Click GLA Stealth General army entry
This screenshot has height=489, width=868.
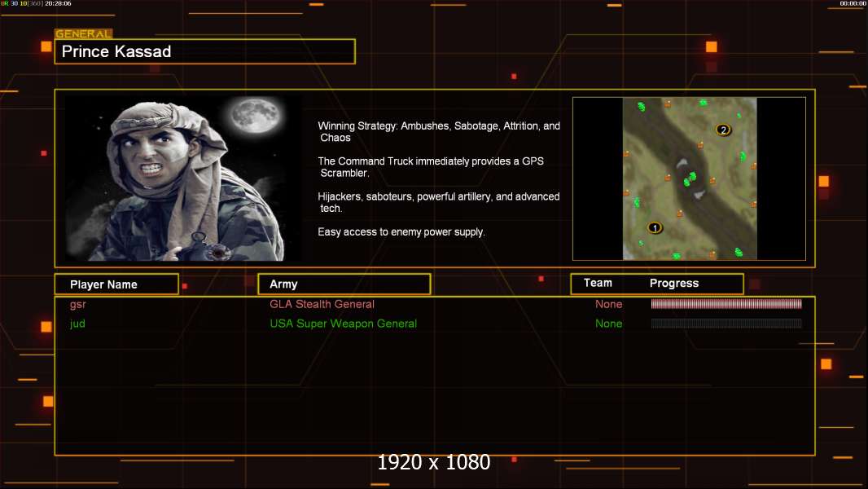[322, 304]
